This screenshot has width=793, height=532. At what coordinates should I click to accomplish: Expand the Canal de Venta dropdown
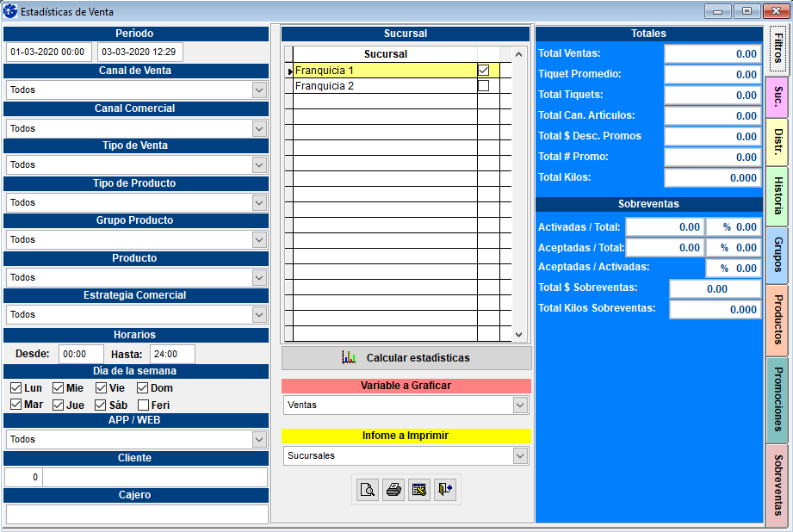pos(259,90)
